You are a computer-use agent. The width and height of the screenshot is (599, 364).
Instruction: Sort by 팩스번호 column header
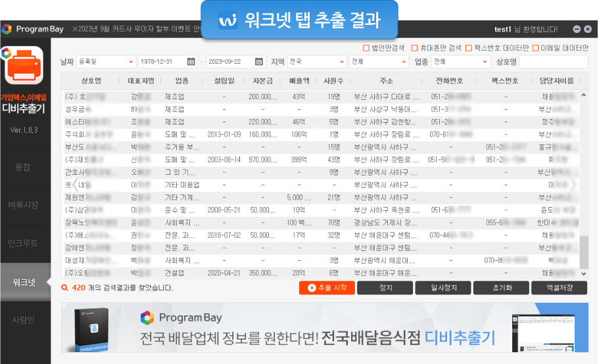click(504, 81)
